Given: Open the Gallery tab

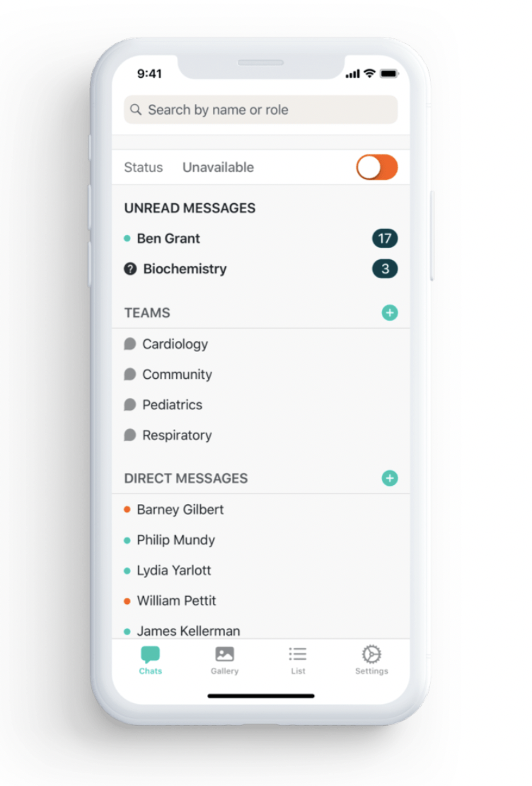Looking at the screenshot, I should tap(224, 660).
